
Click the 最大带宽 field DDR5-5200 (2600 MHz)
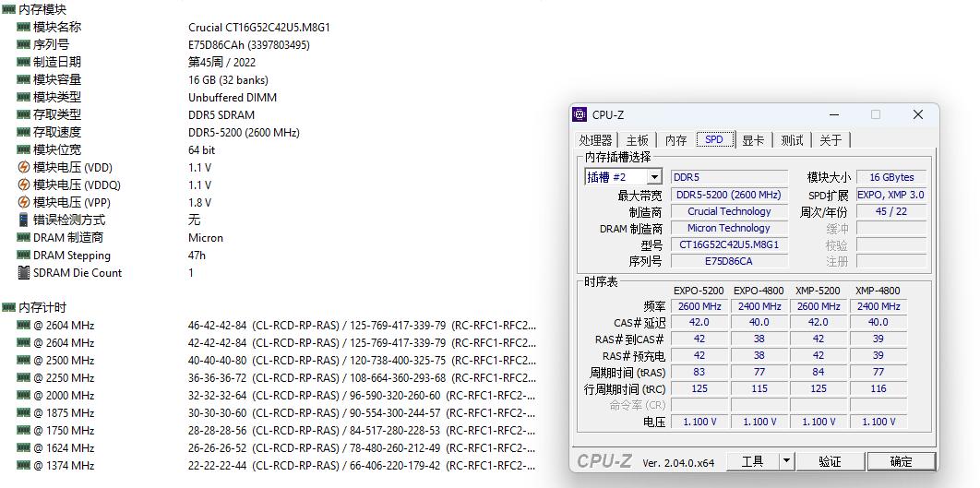(729, 195)
